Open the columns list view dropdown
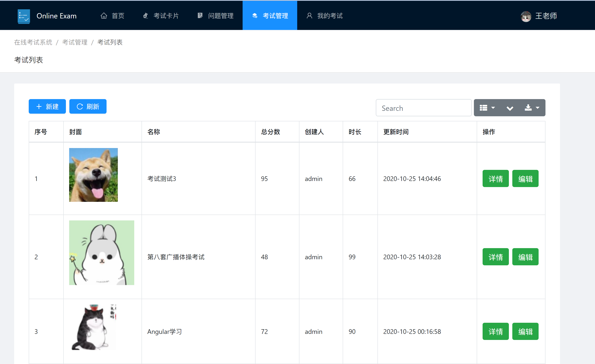 coord(487,108)
